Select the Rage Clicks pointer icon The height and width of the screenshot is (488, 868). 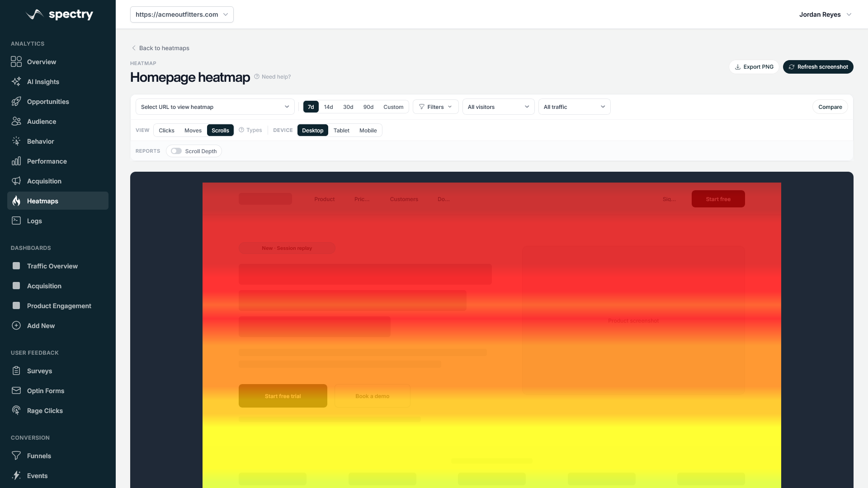point(16,410)
